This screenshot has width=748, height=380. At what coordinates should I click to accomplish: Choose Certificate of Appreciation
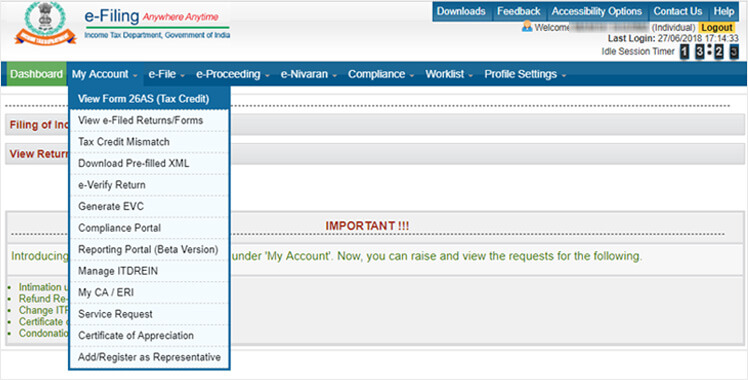pos(149,335)
